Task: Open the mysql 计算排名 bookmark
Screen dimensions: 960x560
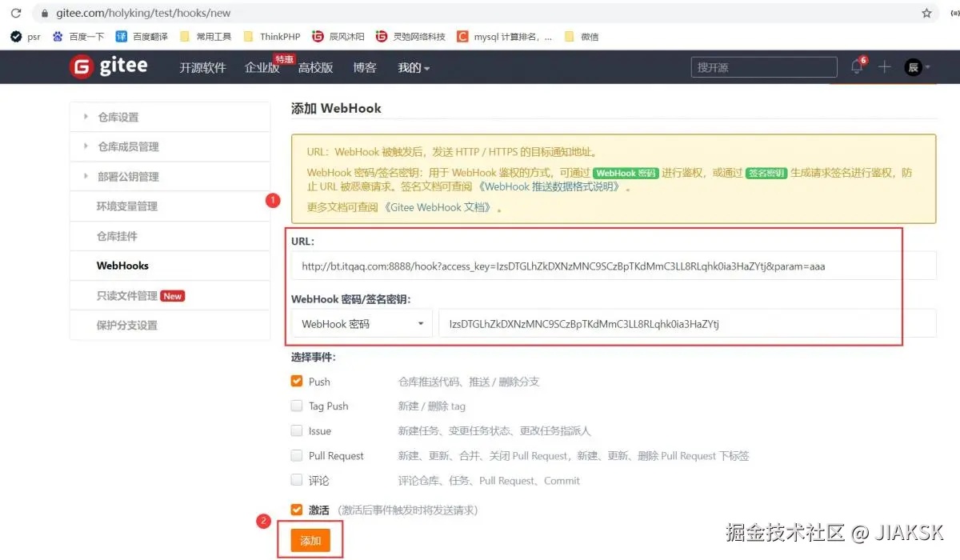Action: click(x=505, y=37)
